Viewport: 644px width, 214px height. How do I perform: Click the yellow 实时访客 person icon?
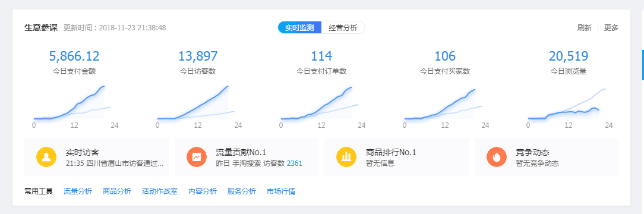click(46, 157)
